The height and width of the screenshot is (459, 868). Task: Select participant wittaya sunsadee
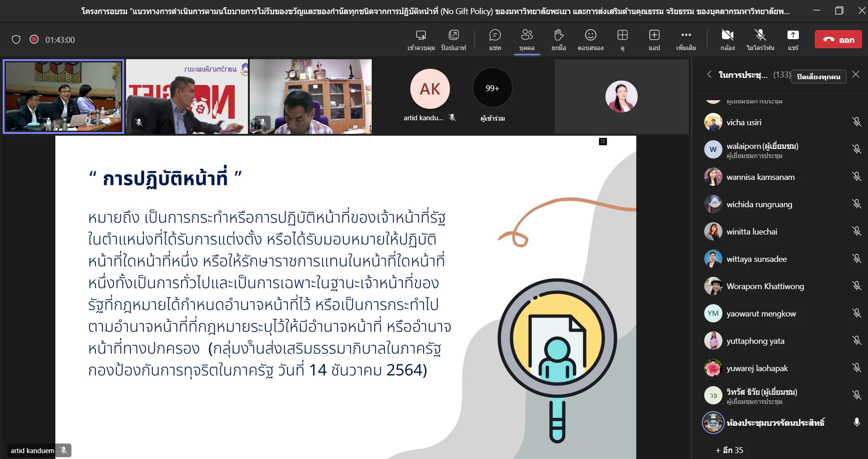[780, 259]
